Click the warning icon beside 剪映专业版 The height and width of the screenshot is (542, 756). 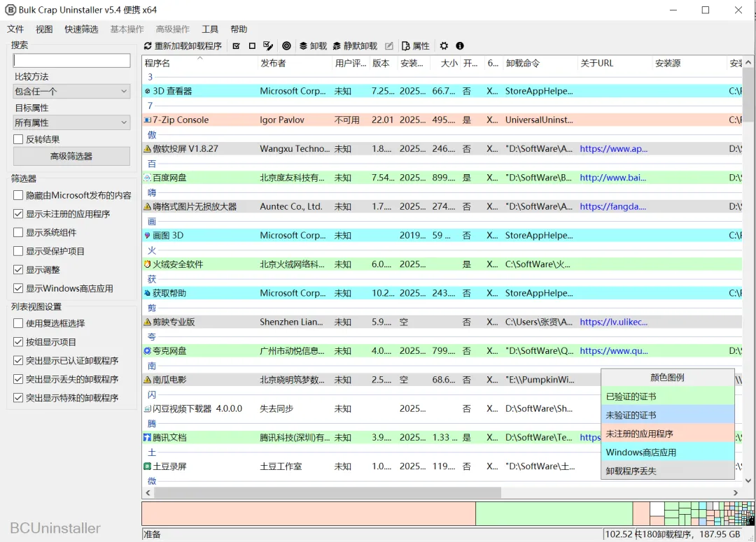tap(148, 322)
